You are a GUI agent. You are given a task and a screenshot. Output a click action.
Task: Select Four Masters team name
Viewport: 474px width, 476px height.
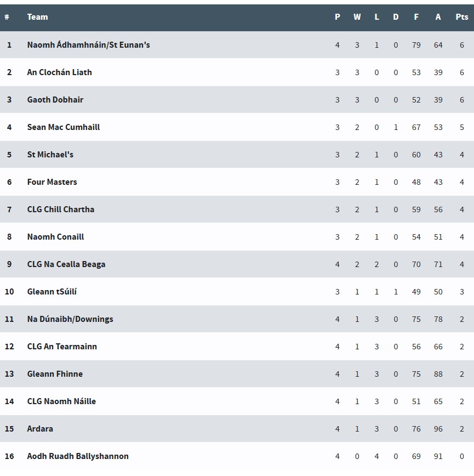click(x=52, y=182)
